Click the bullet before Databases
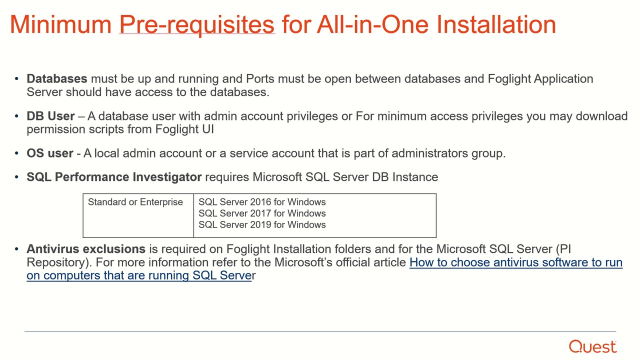 pos(16,78)
